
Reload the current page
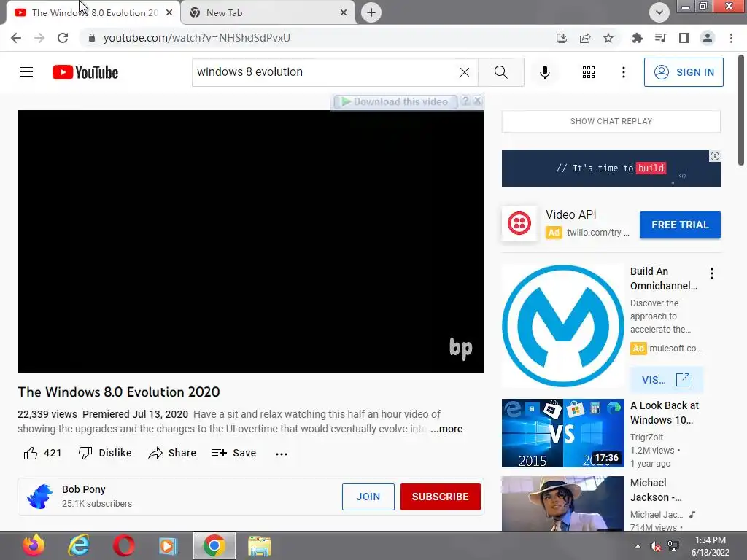click(63, 38)
